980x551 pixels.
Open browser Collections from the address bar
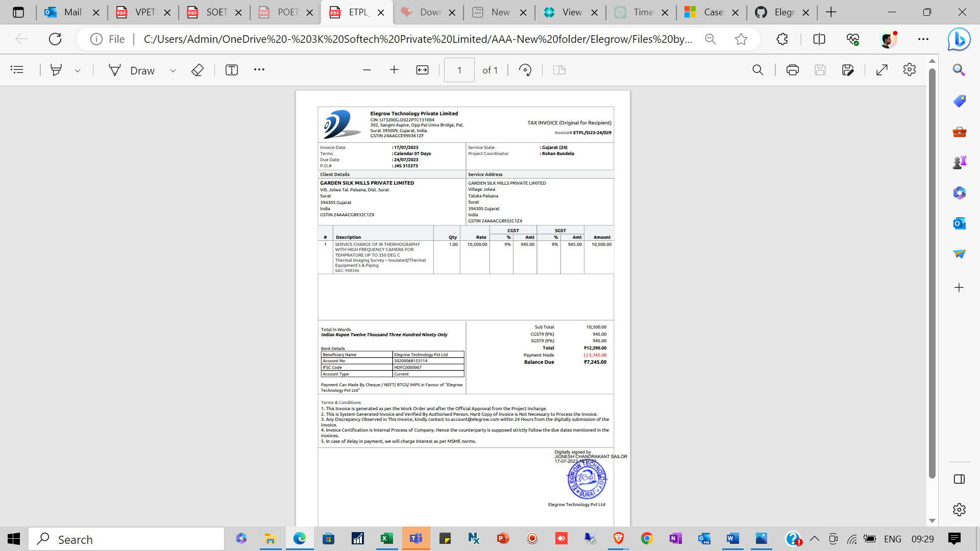click(782, 39)
